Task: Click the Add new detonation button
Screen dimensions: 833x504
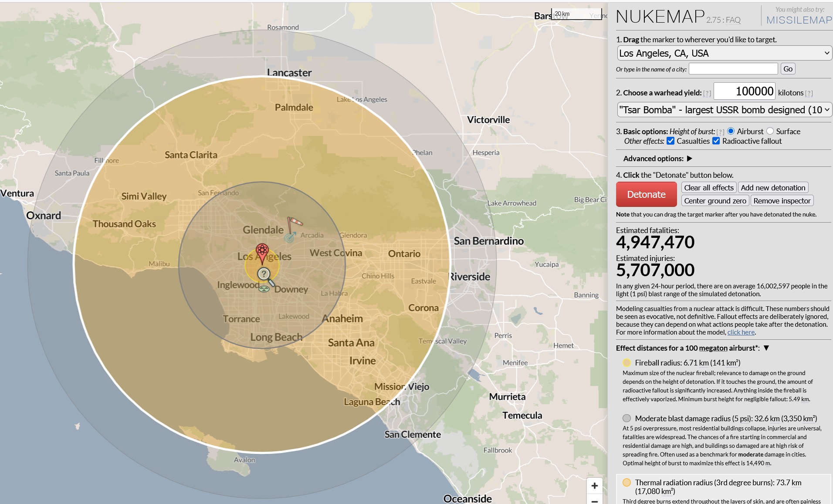Action: [773, 188]
